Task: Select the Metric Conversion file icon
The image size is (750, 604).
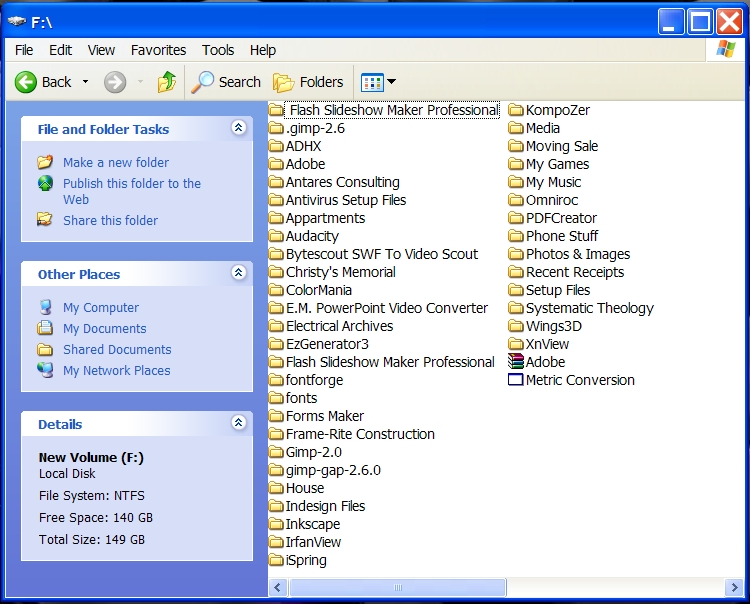Action: click(516, 380)
